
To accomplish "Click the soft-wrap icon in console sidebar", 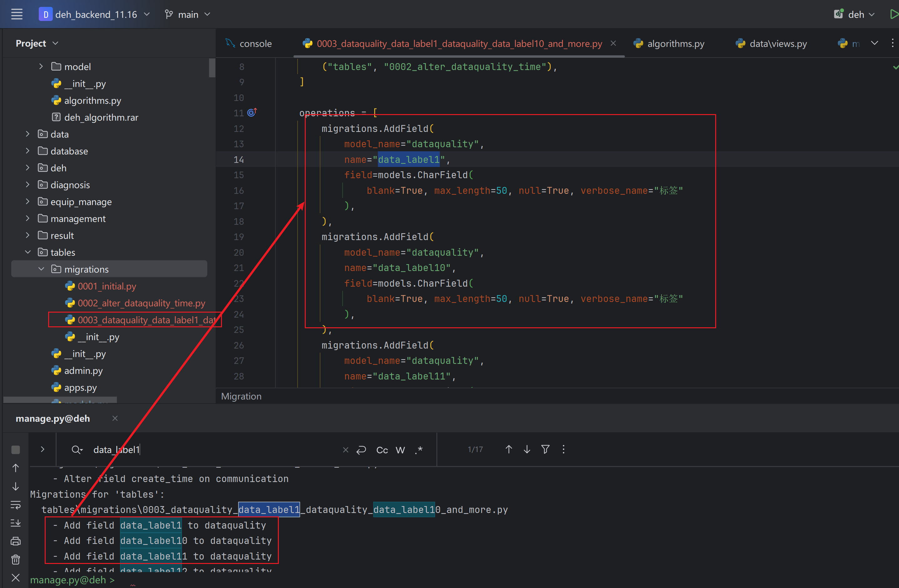I will coord(16,505).
